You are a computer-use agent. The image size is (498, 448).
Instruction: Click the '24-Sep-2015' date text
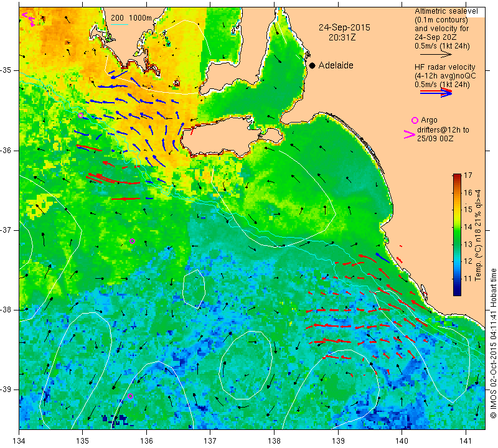(x=345, y=27)
